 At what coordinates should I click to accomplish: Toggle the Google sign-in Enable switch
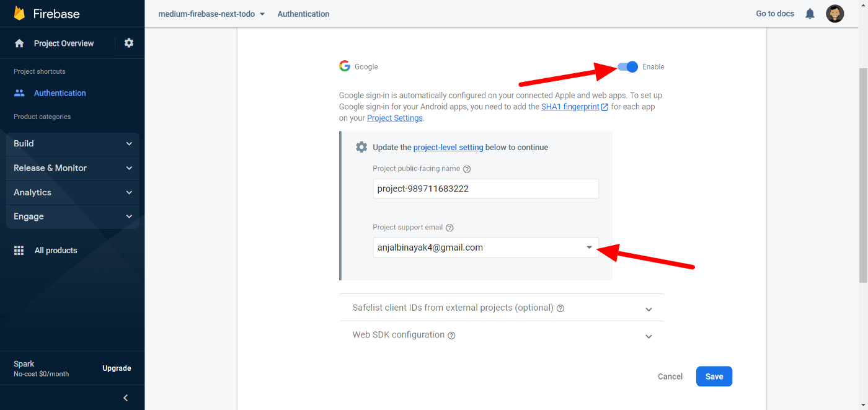[x=628, y=67]
